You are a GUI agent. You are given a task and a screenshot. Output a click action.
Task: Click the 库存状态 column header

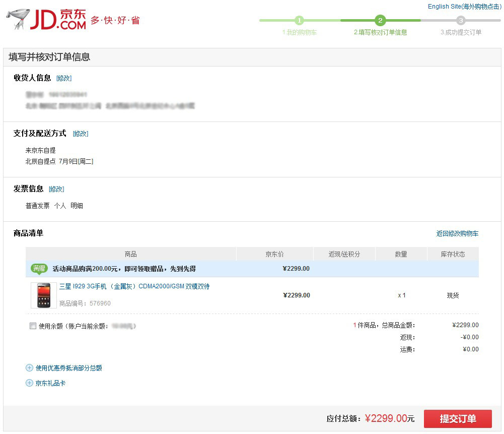click(x=453, y=254)
